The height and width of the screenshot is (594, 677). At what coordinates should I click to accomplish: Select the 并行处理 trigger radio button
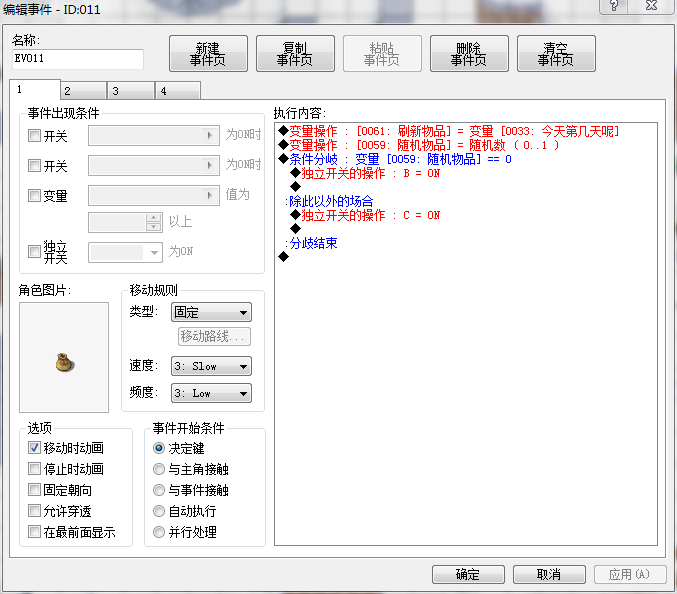click(x=159, y=532)
